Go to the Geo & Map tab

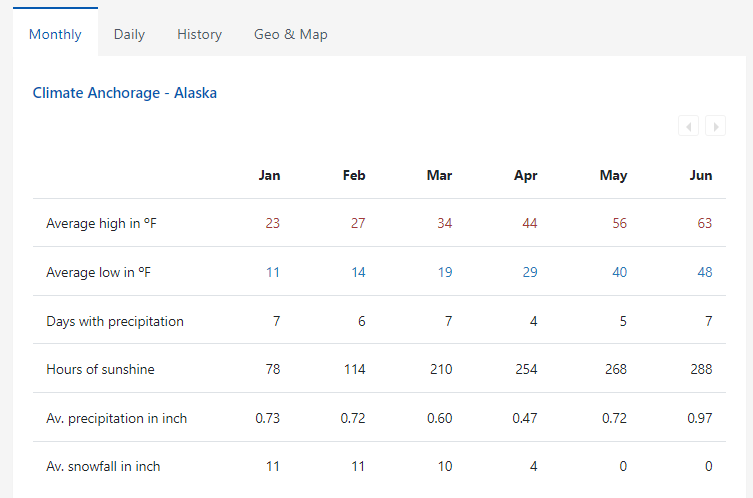click(x=290, y=34)
